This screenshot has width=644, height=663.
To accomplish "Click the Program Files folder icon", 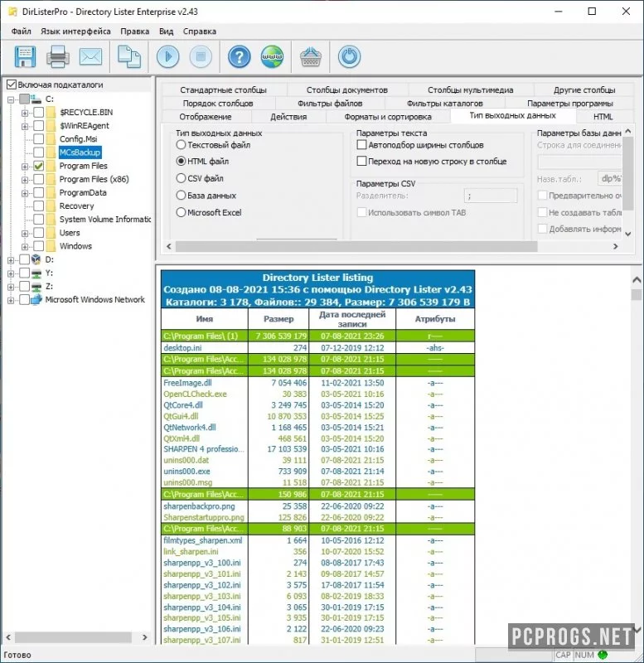I will click(x=51, y=166).
